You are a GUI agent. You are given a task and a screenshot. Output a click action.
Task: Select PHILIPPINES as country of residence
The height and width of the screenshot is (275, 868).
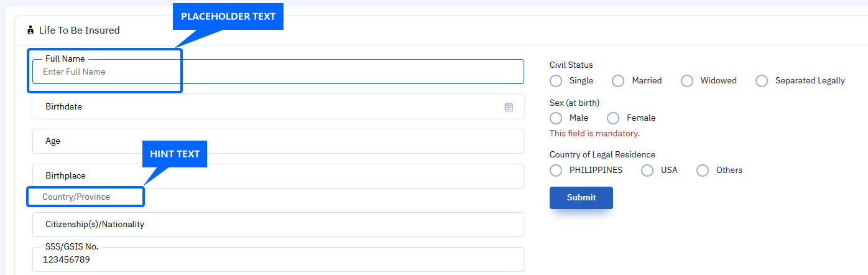[556, 170]
